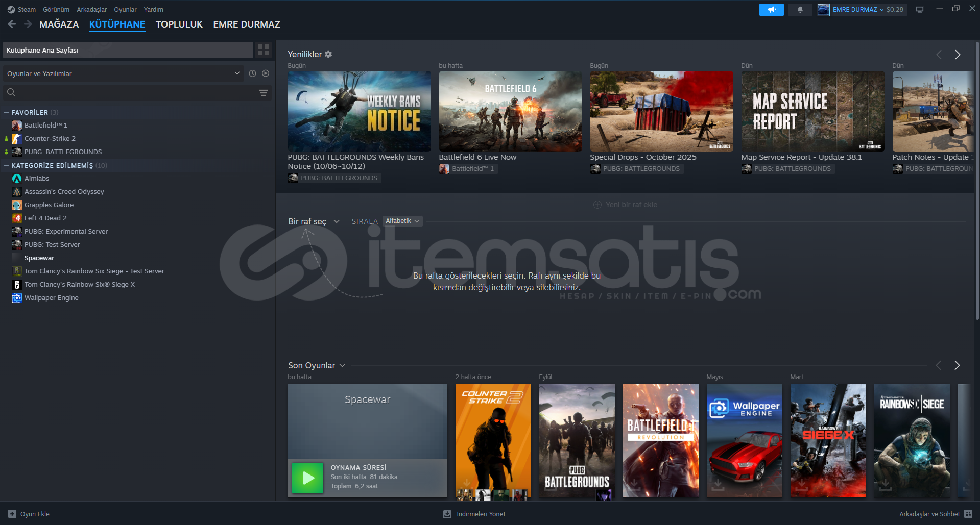
Task: Click the Grapples Galore game icon
Action: (x=17, y=205)
